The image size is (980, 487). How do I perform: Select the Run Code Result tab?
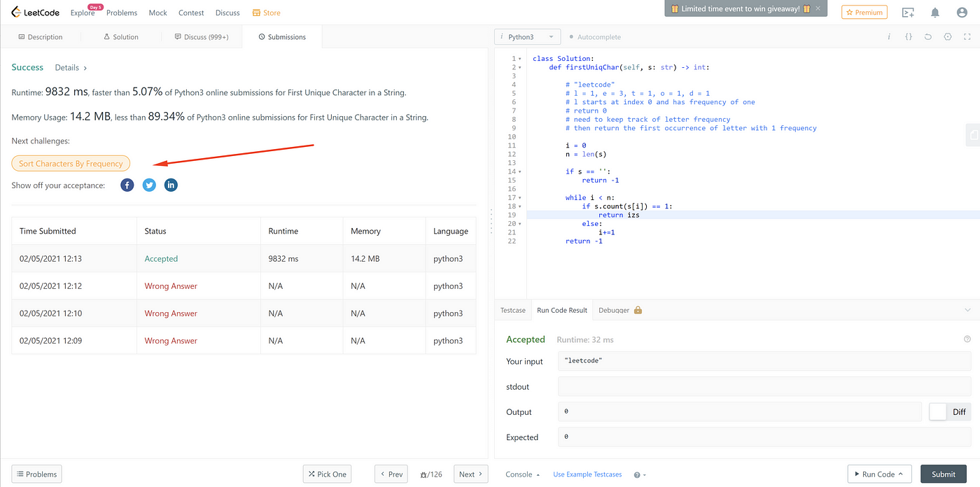tap(562, 310)
